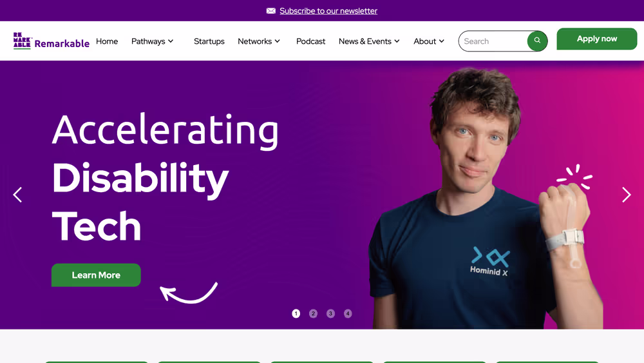Click the Learn More button
This screenshot has height=363, width=644.
coord(96,275)
